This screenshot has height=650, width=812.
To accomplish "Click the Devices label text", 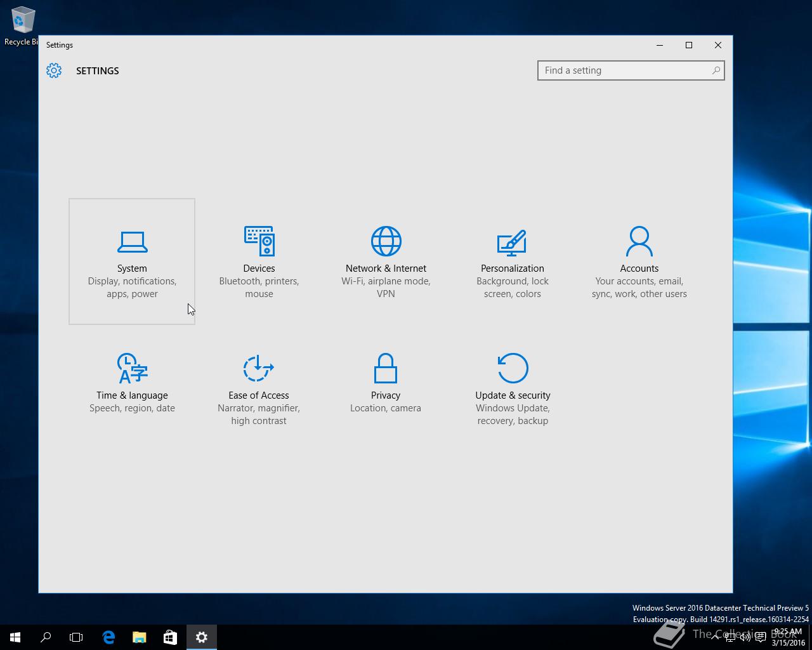I will 259,269.
